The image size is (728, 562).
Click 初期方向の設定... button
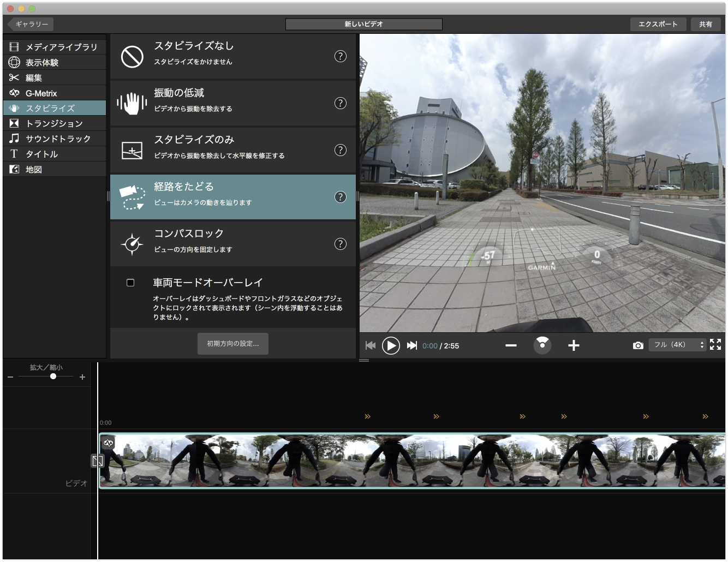233,344
